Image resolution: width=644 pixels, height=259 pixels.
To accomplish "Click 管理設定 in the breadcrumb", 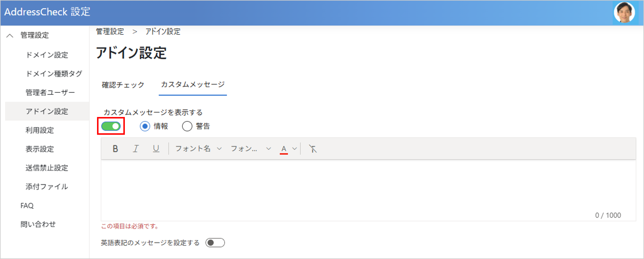I will click(x=110, y=32).
